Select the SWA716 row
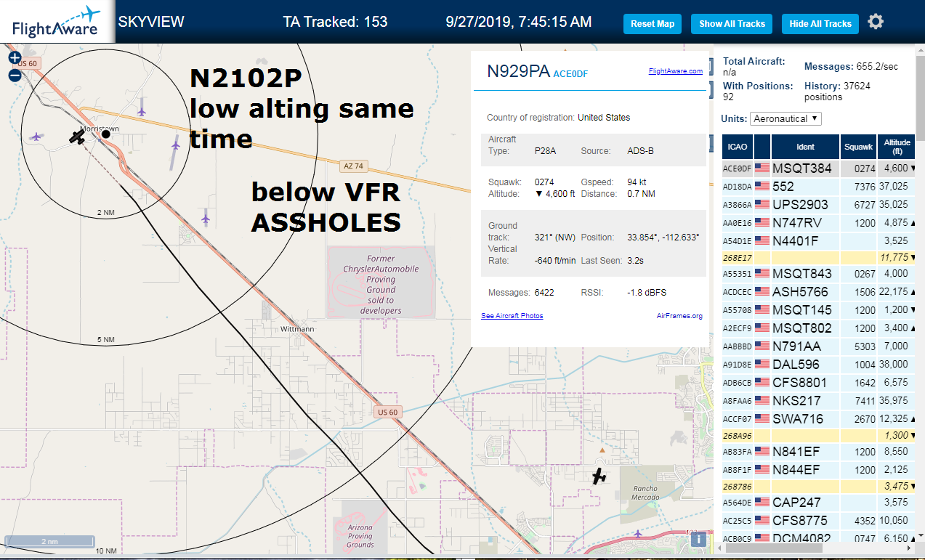 coord(820,419)
